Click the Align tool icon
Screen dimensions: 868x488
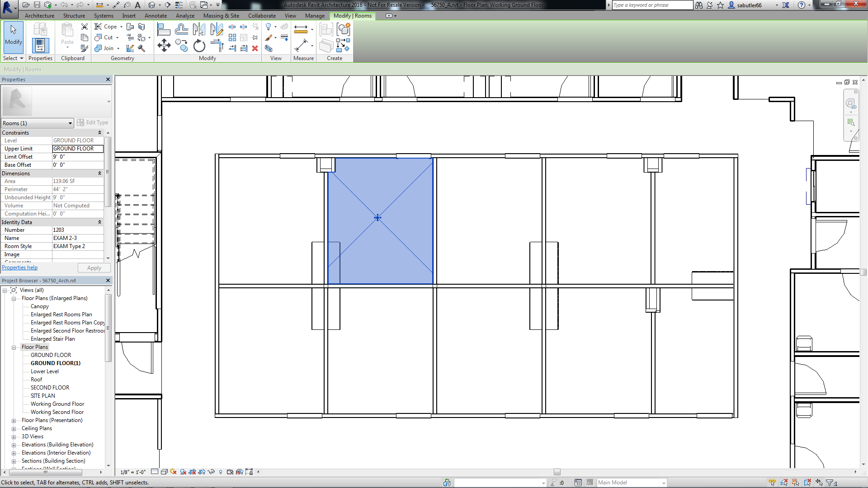point(164,29)
